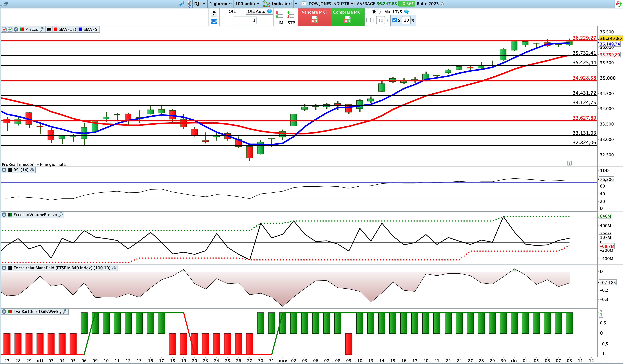Close the price chart panel
Screen dimensions: 623x364
click(16, 29)
